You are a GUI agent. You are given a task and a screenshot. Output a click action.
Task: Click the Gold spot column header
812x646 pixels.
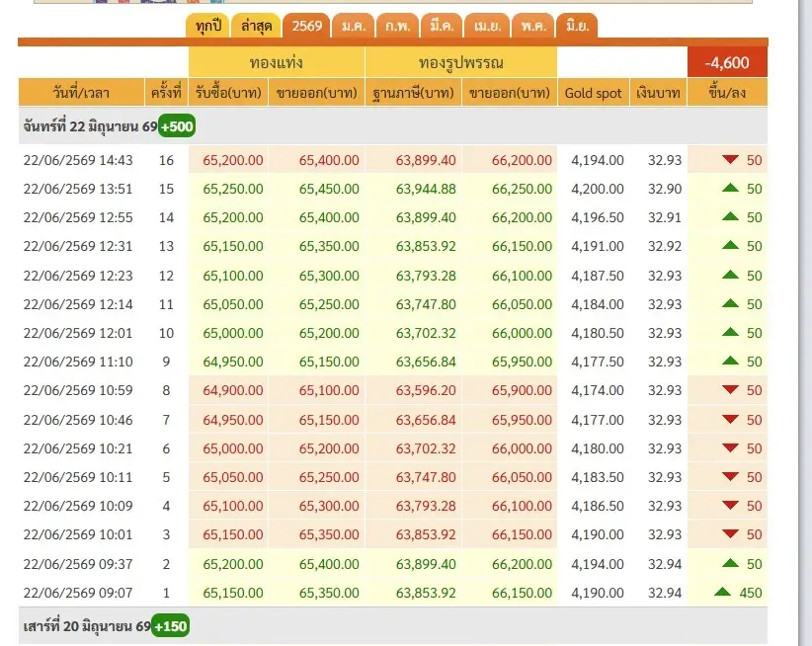click(x=594, y=93)
